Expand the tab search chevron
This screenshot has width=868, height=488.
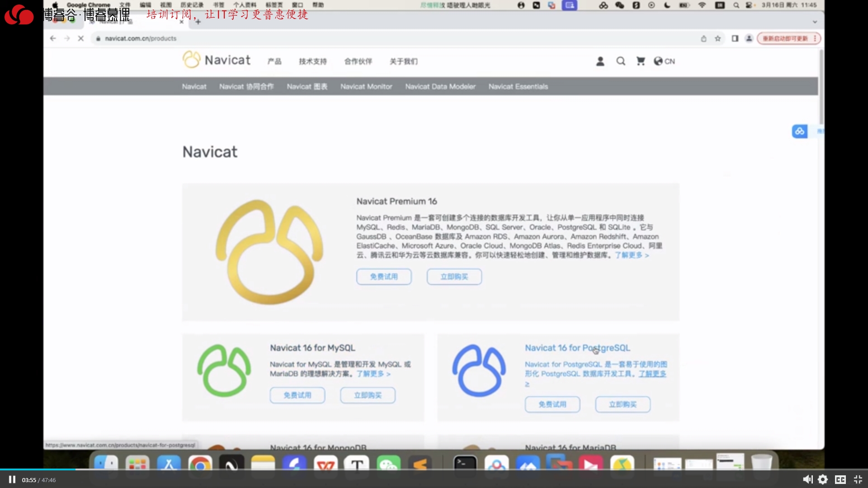click(815, 22)
